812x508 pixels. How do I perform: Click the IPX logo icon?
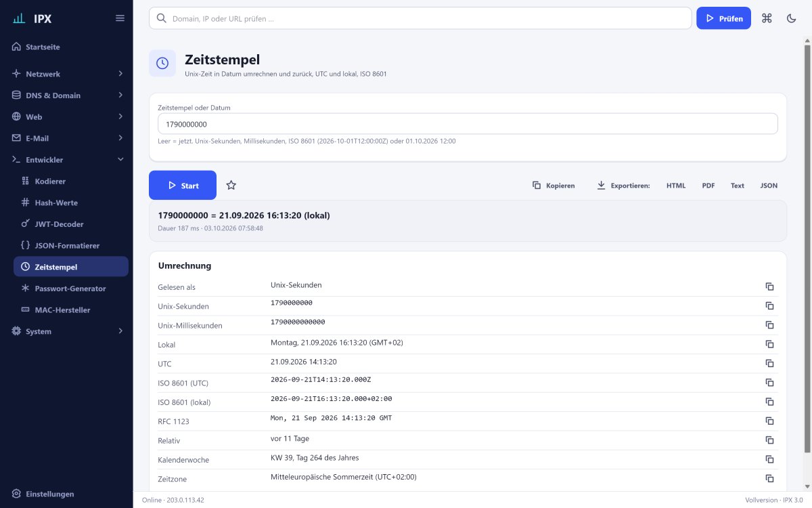tap(19, 18)
